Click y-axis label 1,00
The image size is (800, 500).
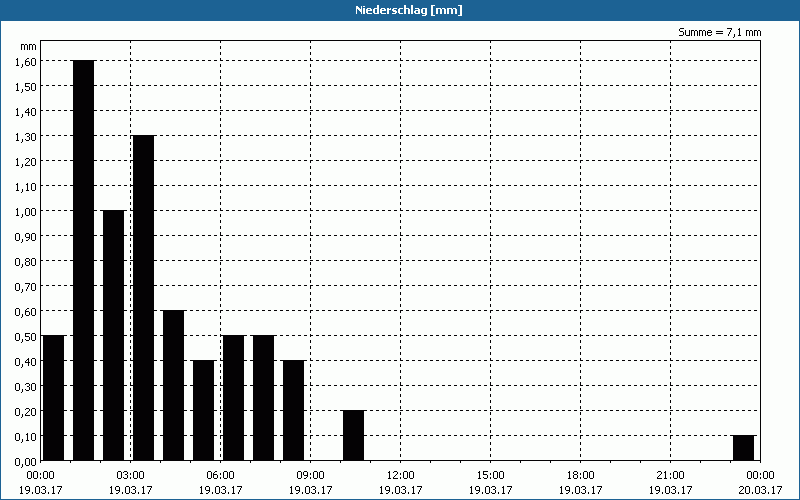click(x=26, y=211)
